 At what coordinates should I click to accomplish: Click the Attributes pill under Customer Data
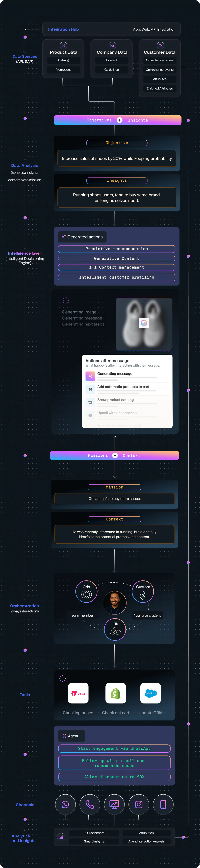160,79
